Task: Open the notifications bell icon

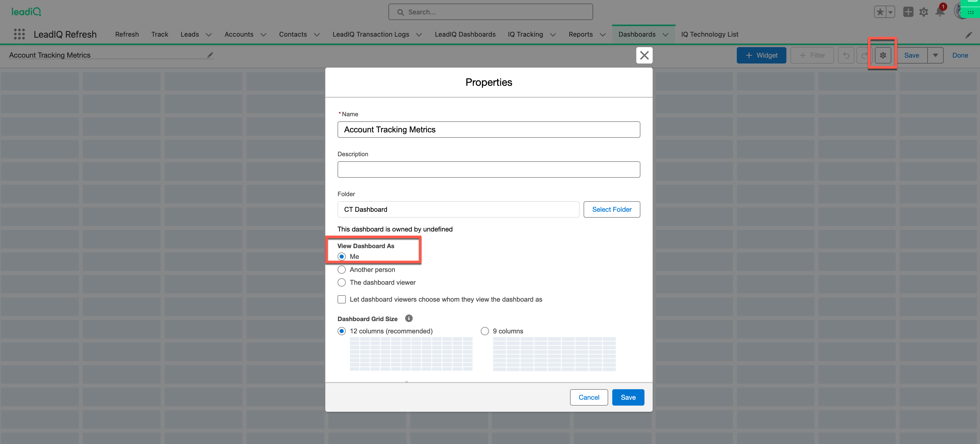Action: (x=940, y=12)
